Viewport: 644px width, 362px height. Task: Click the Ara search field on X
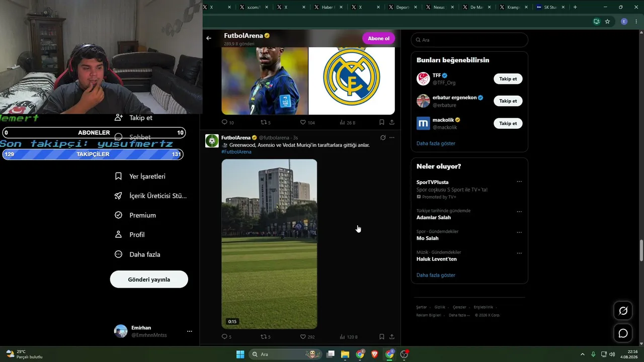click(469, 40)
